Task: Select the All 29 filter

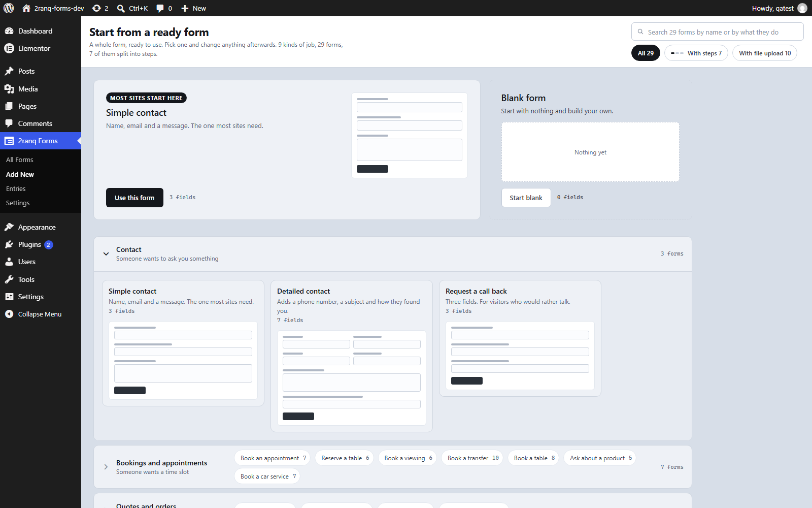Action: 646,53
